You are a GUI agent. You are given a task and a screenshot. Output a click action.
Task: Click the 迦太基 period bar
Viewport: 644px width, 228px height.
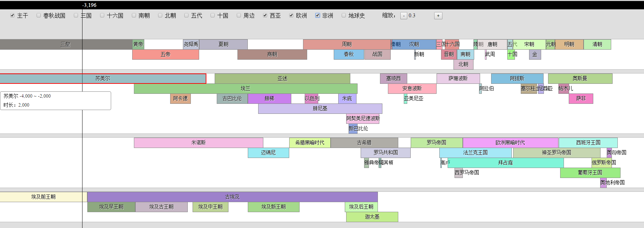click(372, 217)
